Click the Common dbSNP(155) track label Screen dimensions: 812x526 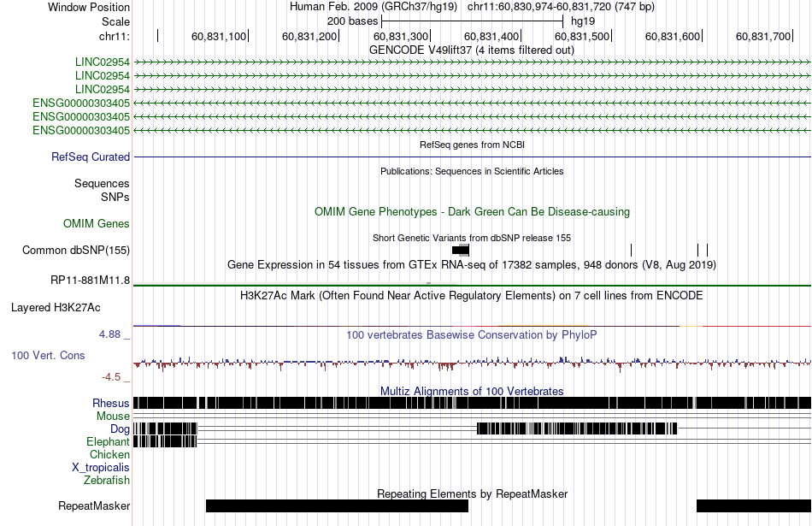[x=75, y=251]
